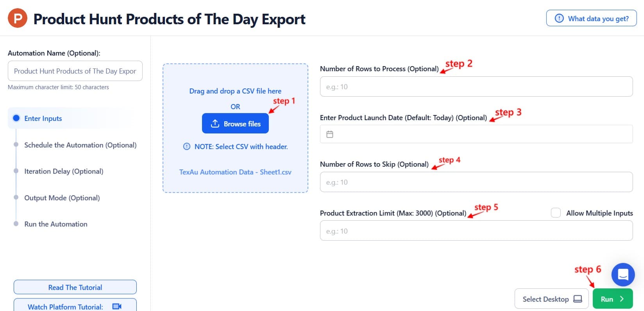Click the Product Extraction Limit input field

coord(476,231)
